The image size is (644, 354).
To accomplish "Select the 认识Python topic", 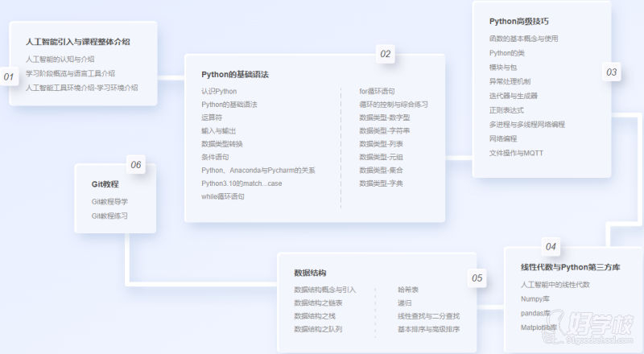I will (x=219, y=92).
